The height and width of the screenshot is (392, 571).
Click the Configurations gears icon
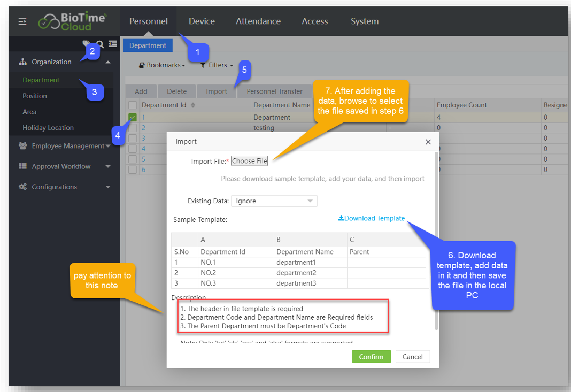23,187
